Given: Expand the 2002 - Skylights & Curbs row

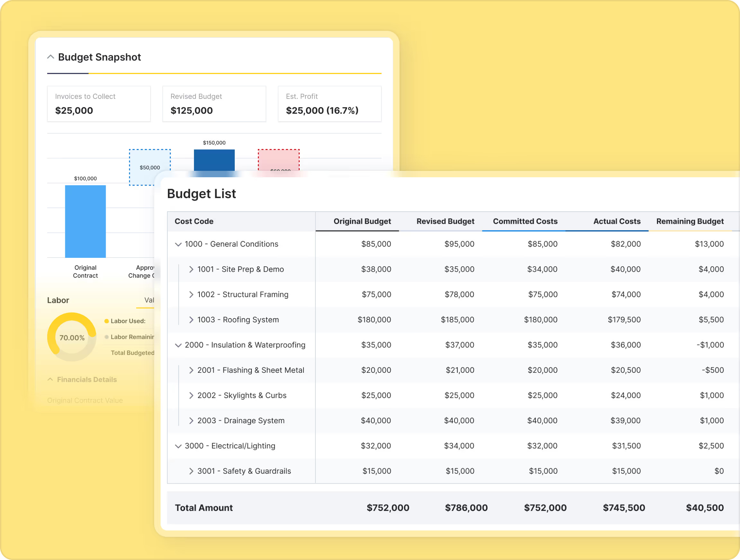Looking at the screenshot, I should [191, 395].
